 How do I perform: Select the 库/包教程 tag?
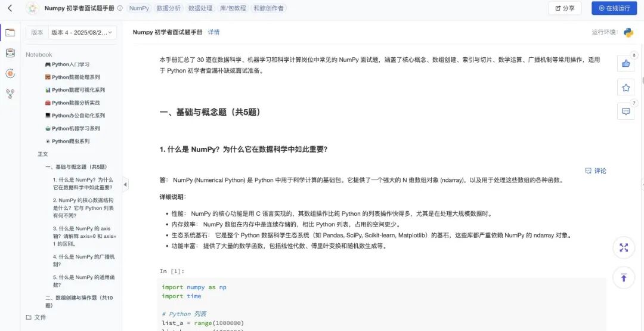(x=233, y=8)
